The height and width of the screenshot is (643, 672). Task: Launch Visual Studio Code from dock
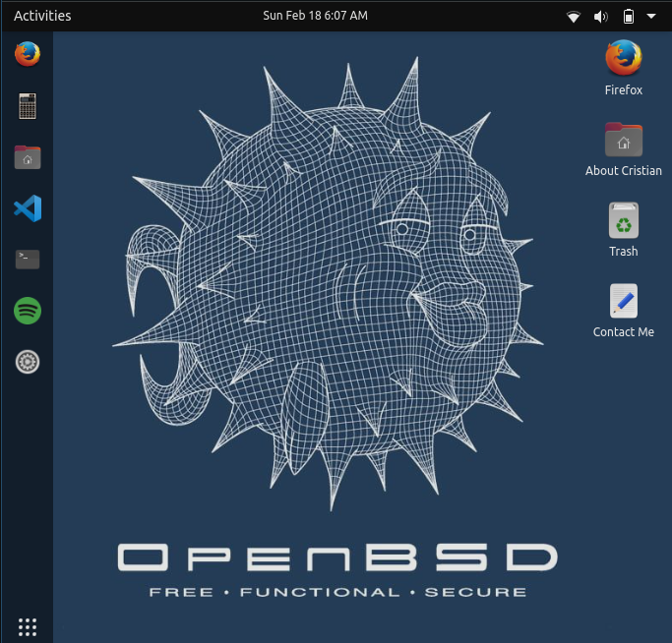(x=28, y=208)
